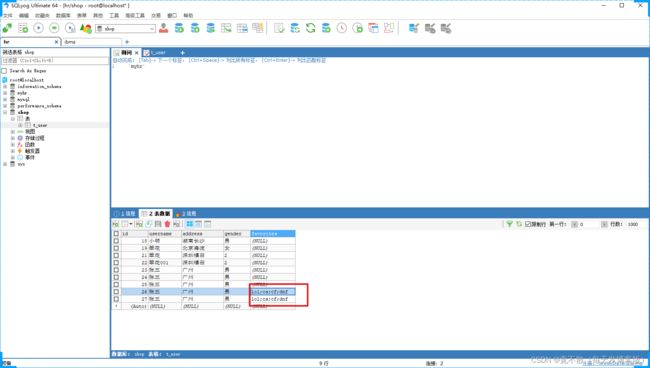Expand the 触发器 folder node

coord(12,151)
